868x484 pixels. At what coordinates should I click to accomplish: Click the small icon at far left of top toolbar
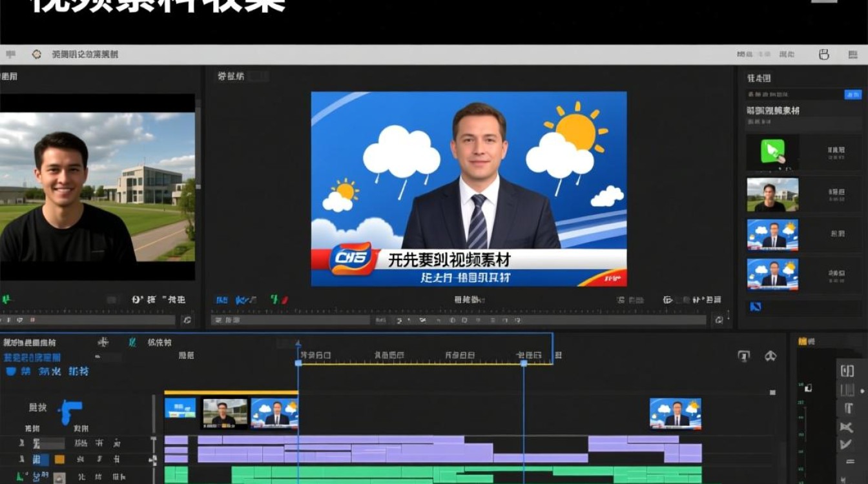tap(10, 55)
